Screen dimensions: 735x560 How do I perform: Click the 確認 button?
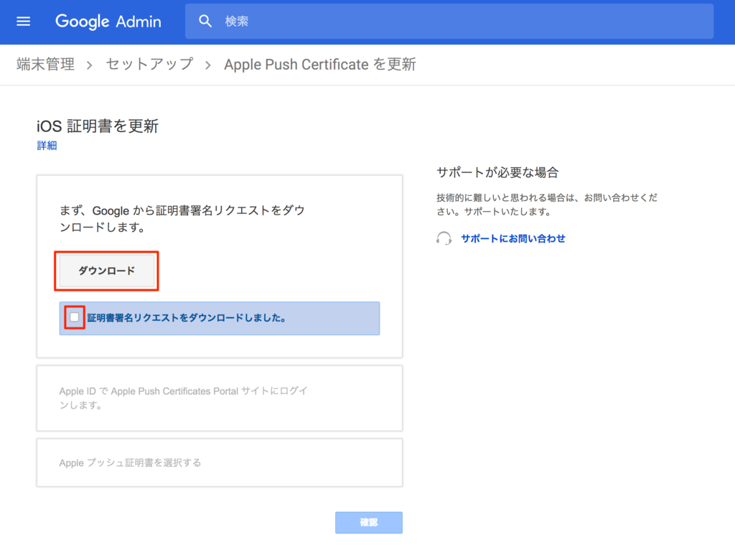point(368,523)
